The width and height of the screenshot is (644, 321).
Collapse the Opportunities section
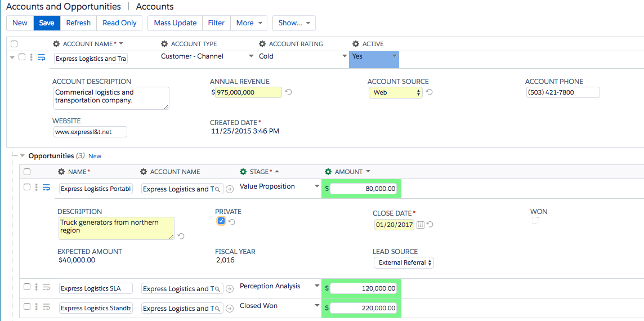23,156
